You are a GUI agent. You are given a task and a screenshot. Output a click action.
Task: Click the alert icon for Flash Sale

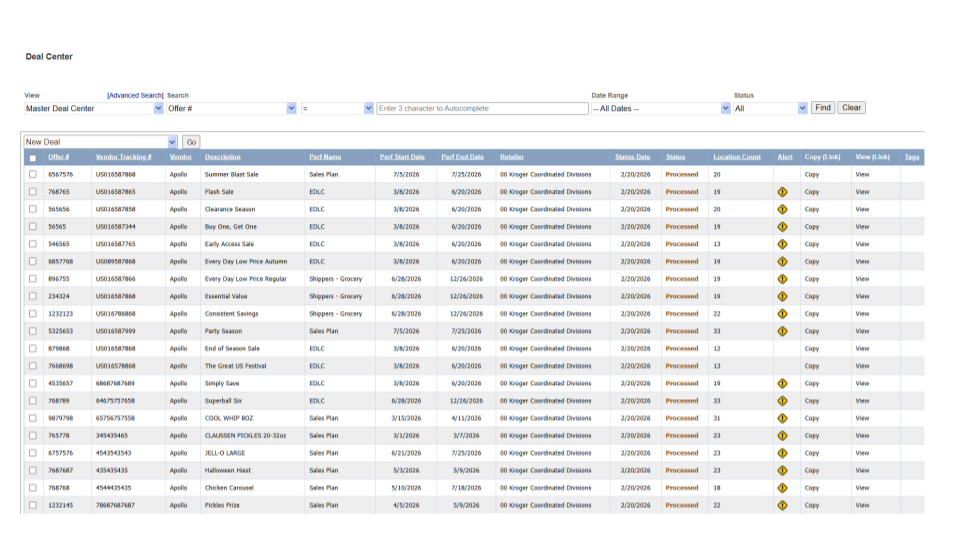point(782,192)
